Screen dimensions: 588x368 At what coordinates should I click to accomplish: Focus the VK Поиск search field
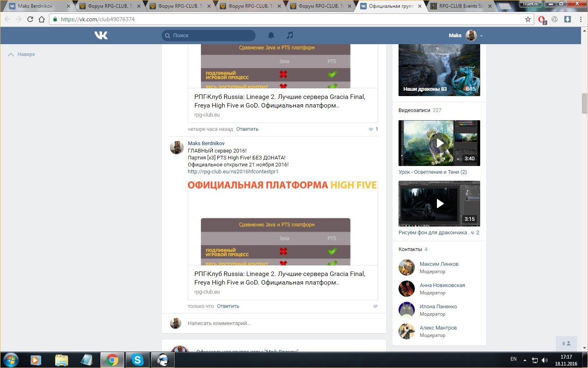(x=209, y=36)
